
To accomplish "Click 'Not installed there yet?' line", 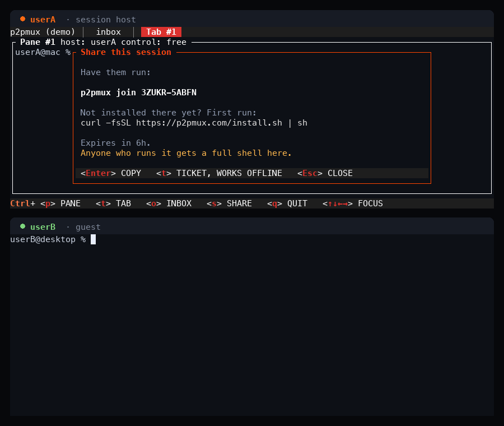I will pos(169,113).
